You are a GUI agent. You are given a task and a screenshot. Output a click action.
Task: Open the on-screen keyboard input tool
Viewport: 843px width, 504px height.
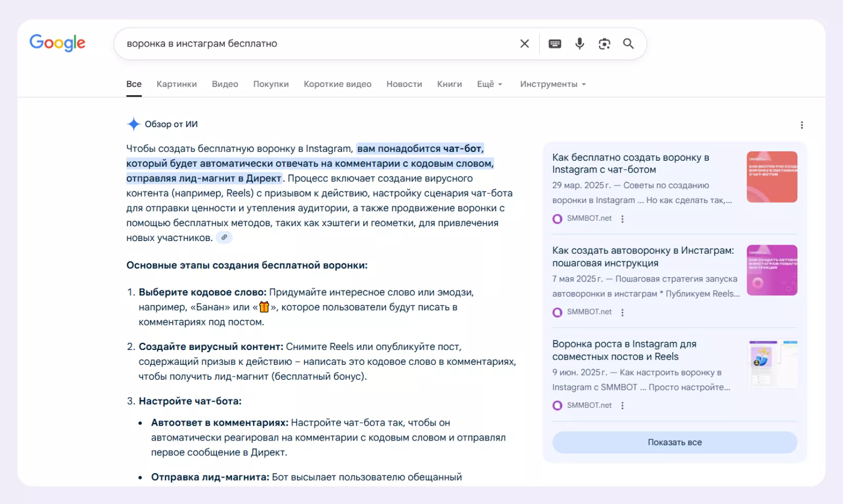coord(555,44)
